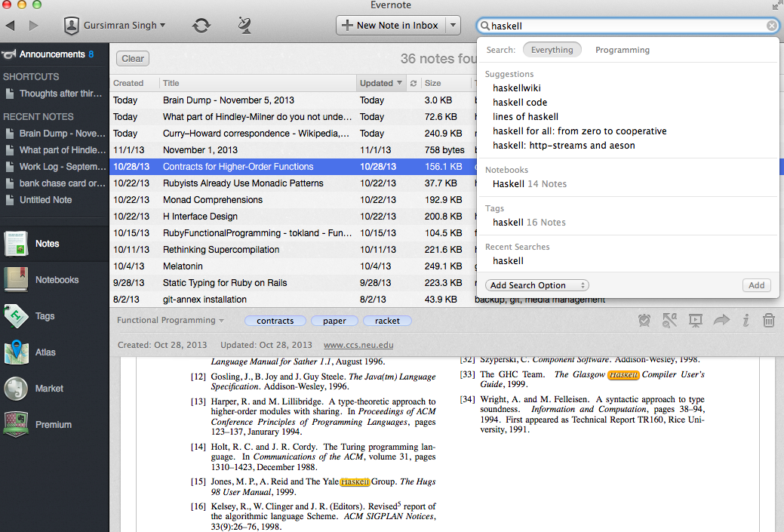The width and height of the screenshot is (784, 532).
Task: Open recent note Work Log - Septem…
Action: [54, 167]
